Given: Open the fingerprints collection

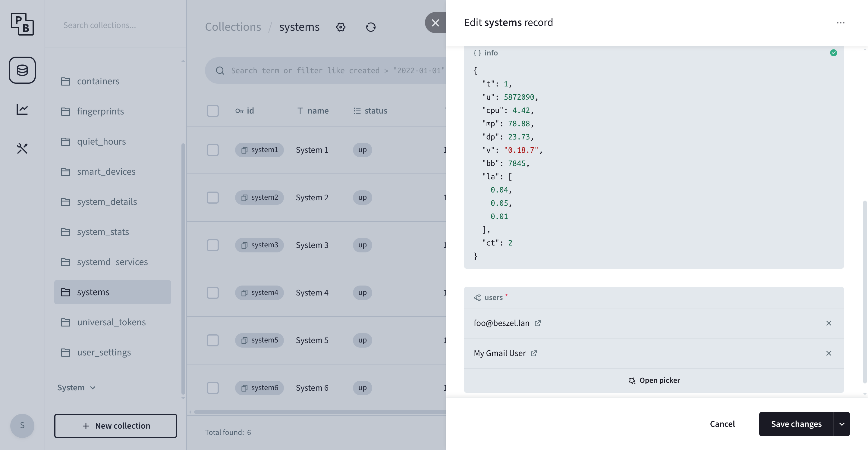Looking at the screenshot, I should point(112,111).
